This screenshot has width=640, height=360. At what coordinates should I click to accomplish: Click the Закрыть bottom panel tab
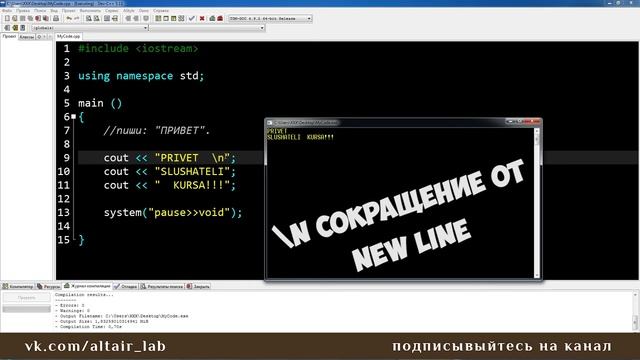tap(198, 287)
